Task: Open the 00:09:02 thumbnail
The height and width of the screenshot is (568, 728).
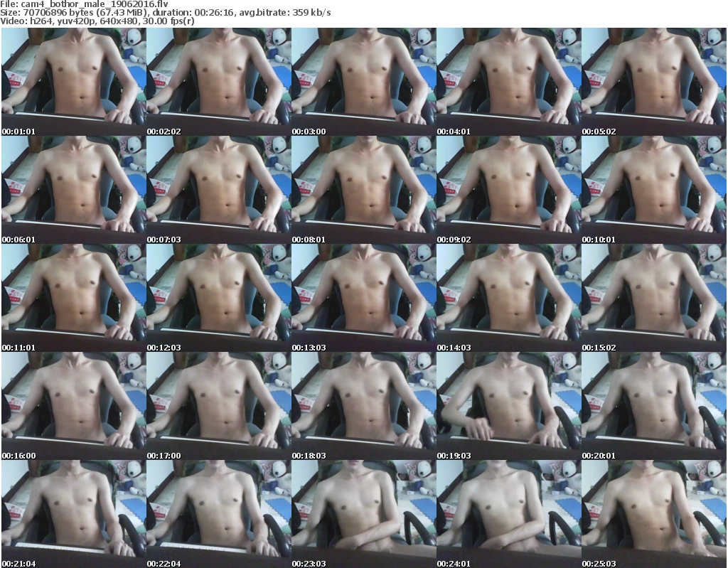Action: coord(509,190)
